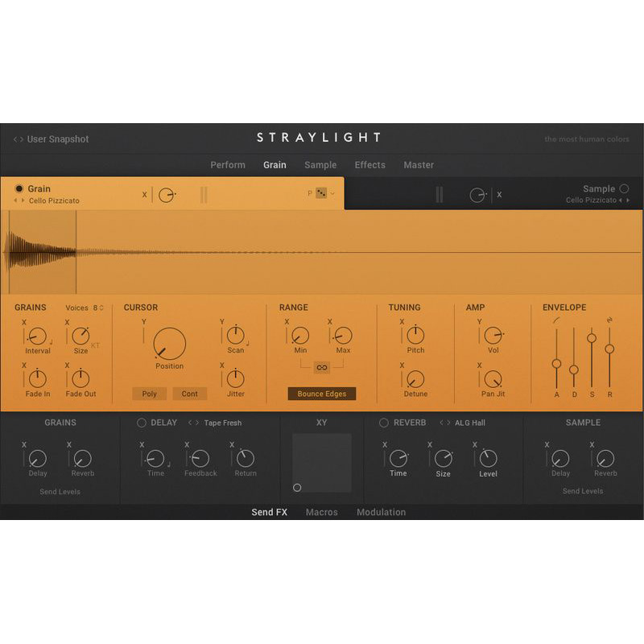Toggle the Cont cursor mode
Screen dimensions: 644x644
click(190, 394)
